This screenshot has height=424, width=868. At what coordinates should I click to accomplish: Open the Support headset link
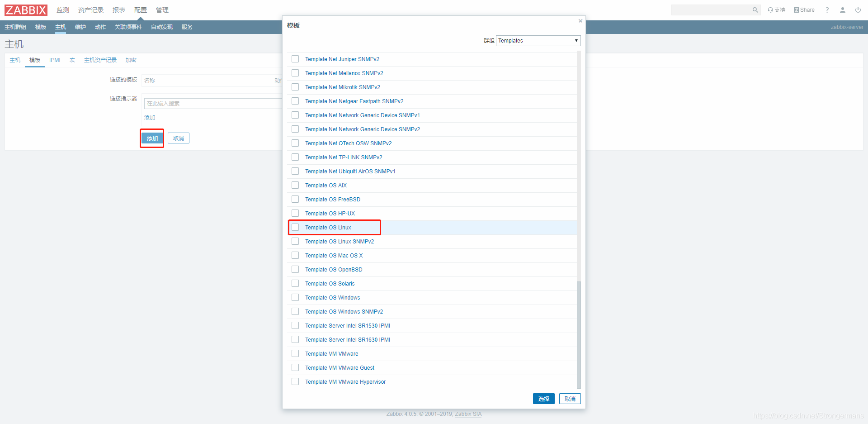tap(776, 10)
